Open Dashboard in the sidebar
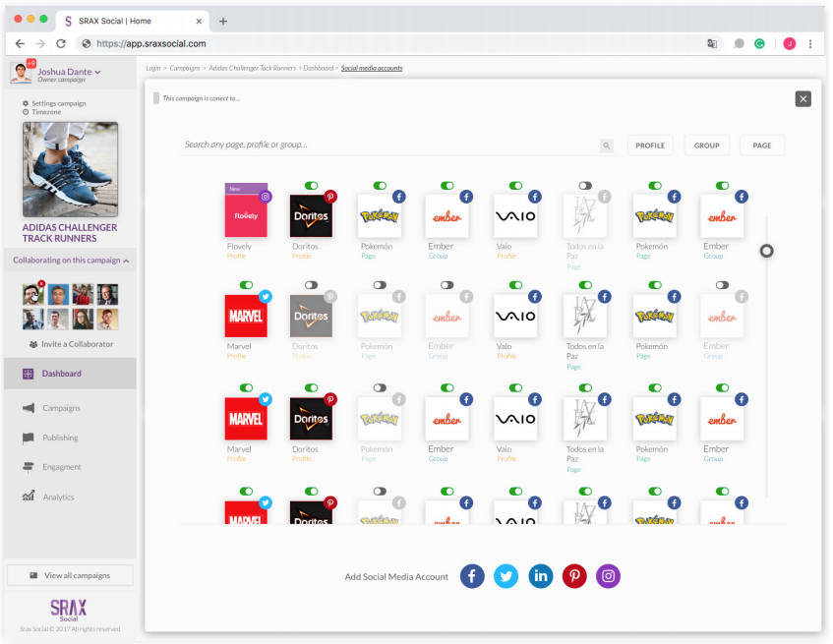This screenshot has width=833, height=644. click(70, 374)
